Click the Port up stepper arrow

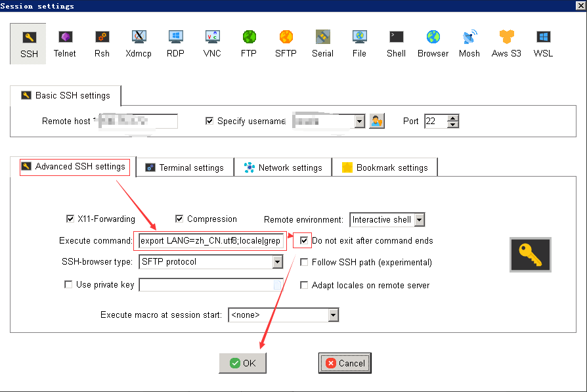tap(454, 118)
